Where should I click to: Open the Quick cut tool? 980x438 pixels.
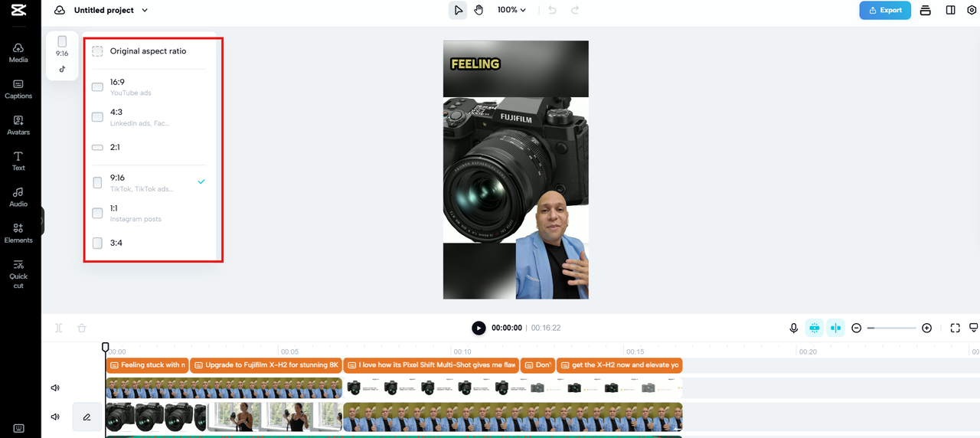click(18, 274)
